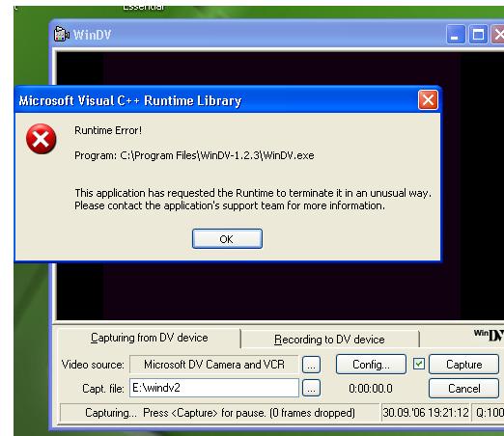The width and height of the screenshot is (504, 436).
Task: Click the Runtime Error! heading text
Action: (108, 130)
